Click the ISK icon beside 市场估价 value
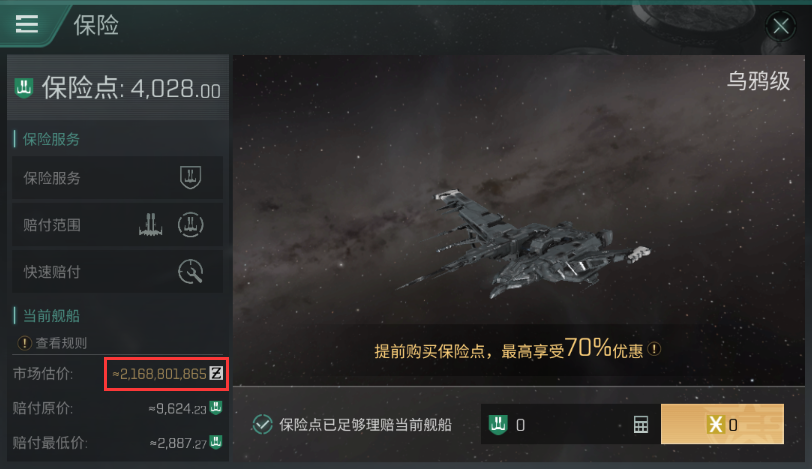 pos(216,373)
